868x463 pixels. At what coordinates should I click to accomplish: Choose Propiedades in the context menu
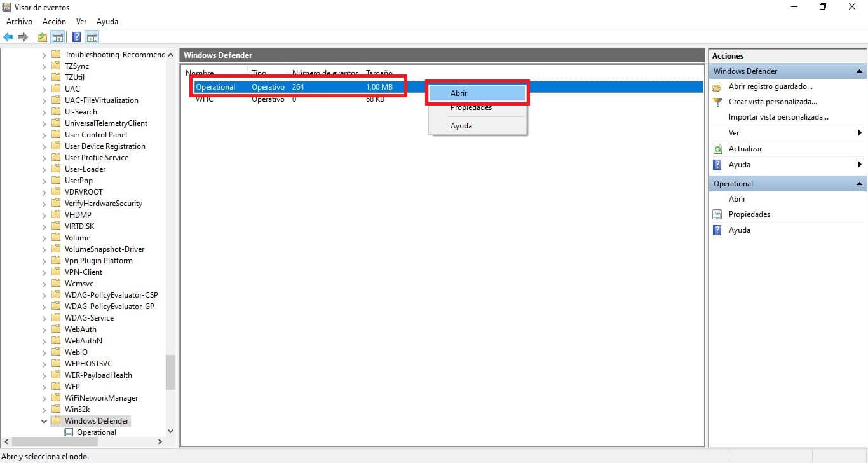tap(478, 108)
